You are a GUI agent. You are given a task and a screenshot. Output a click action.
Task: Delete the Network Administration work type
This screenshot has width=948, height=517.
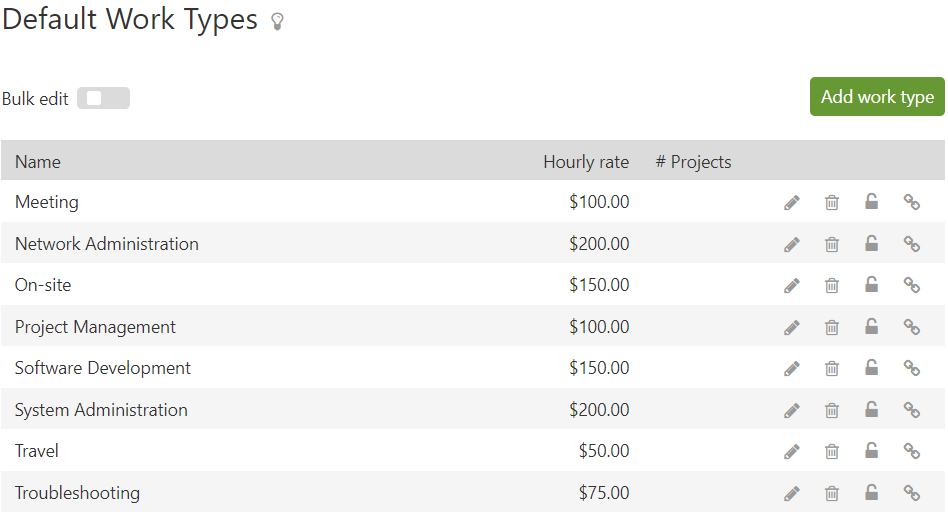coord(832,244)
